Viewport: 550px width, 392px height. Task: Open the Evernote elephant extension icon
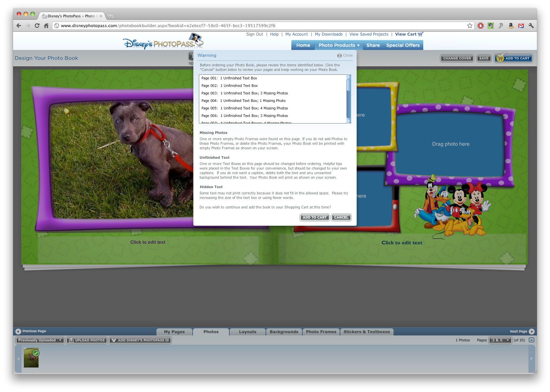(x=491, y=25)
